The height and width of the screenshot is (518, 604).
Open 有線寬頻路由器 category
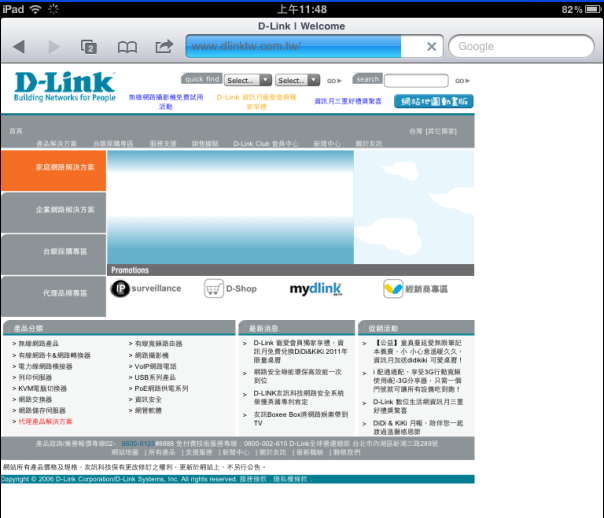158,344
